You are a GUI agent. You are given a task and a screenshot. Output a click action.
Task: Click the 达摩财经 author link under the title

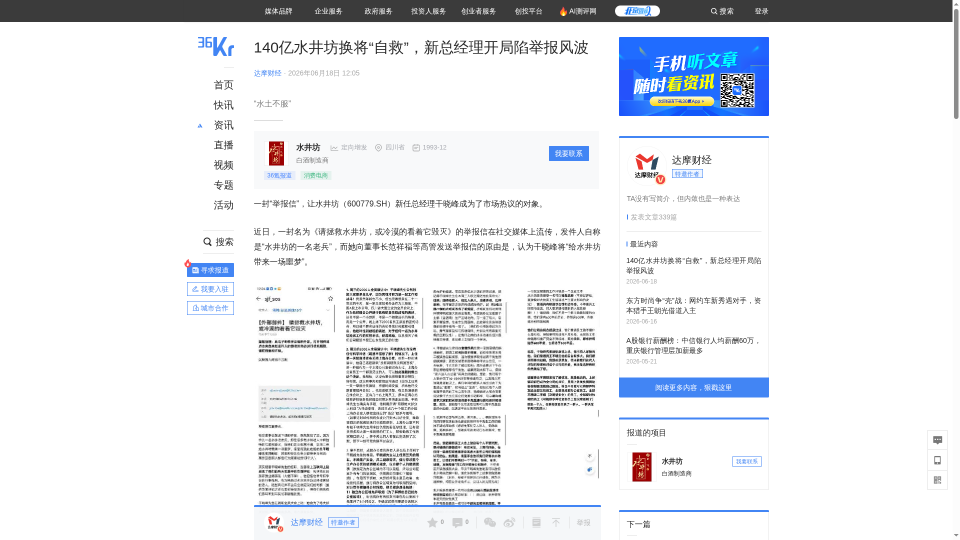(268, 73)
